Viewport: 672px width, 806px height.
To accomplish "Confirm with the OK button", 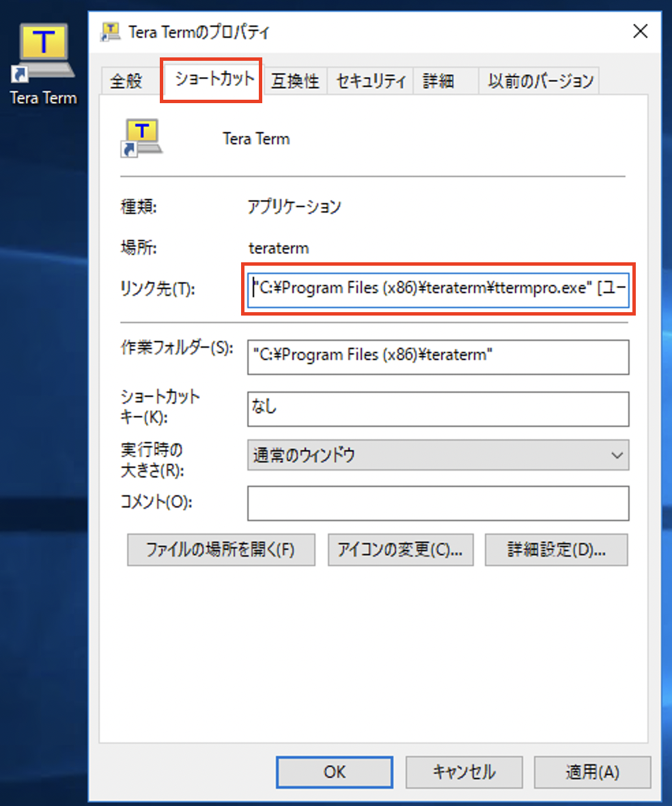I will tap(335, 772).
